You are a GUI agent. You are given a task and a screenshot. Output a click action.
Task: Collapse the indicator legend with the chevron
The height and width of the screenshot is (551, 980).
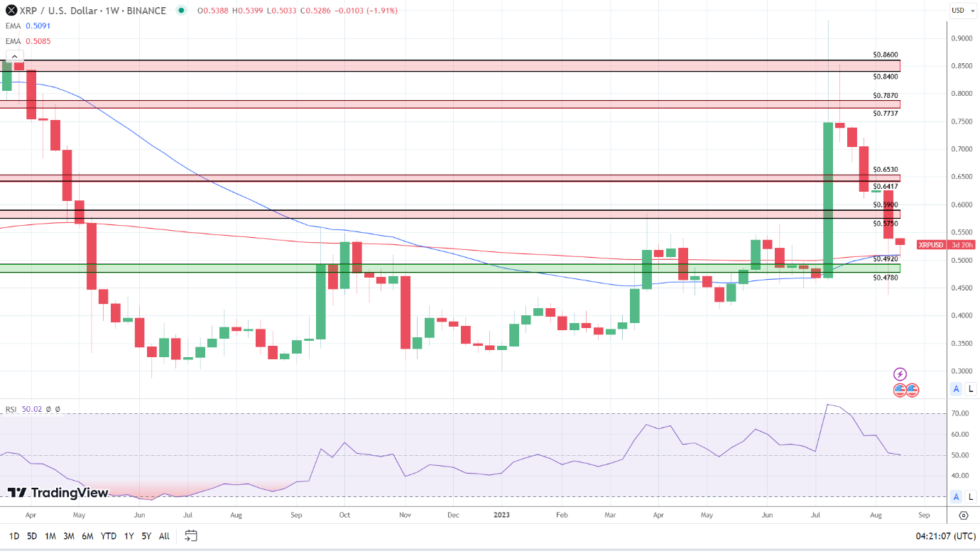click(x=15, y=57)
